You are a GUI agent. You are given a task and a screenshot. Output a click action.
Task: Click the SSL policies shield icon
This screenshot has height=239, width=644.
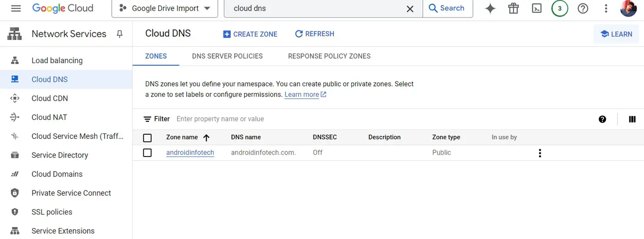coord(15,212)
